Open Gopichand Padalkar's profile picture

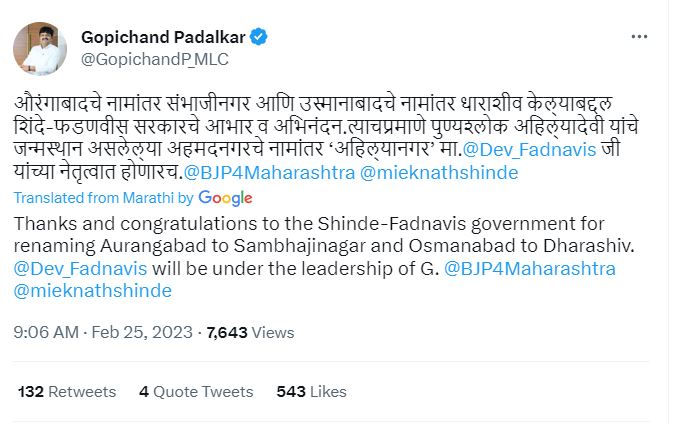40,45
